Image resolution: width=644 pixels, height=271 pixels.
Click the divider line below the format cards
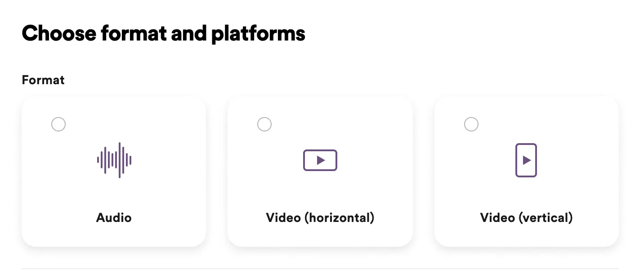tap(322, 269)
